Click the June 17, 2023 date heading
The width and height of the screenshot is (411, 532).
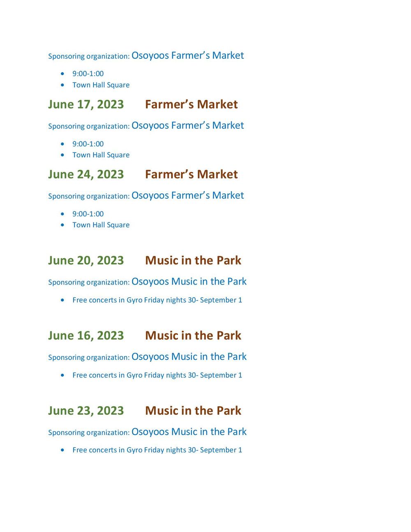pos(86,104)
